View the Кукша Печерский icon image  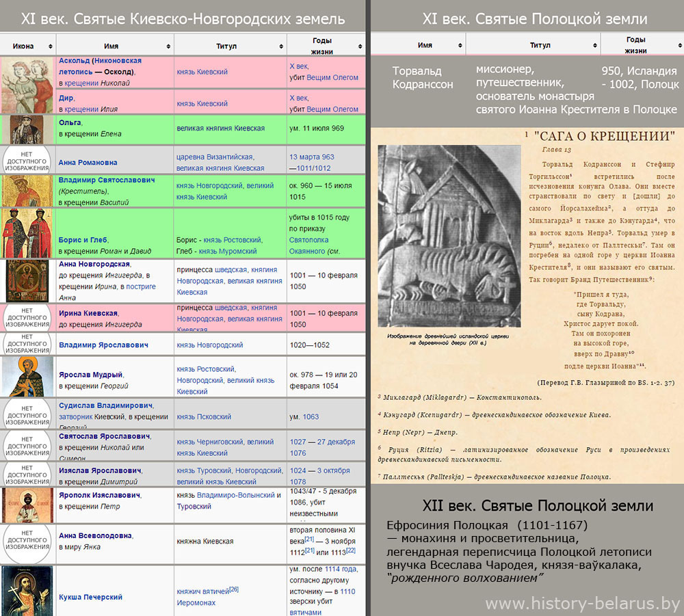pos(27,590)
